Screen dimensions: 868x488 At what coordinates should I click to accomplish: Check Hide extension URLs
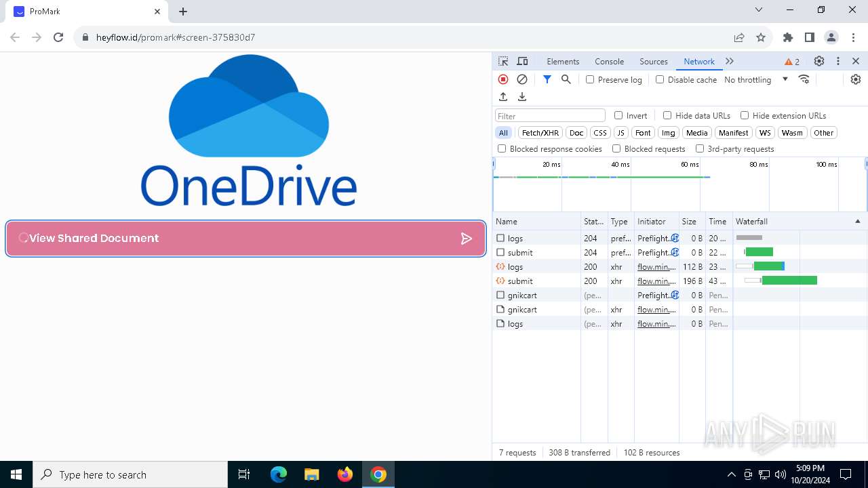[x=745, y=115]
